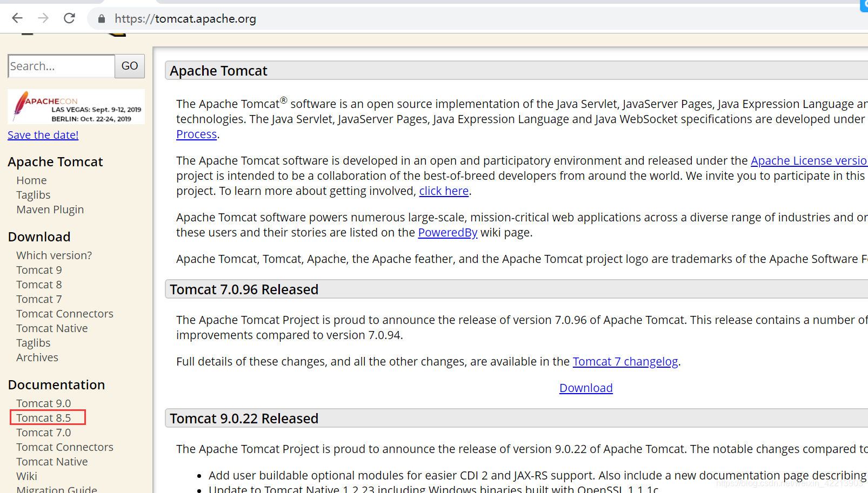
Task: Open the Maven Plugin link
Action: coord(50,210)
